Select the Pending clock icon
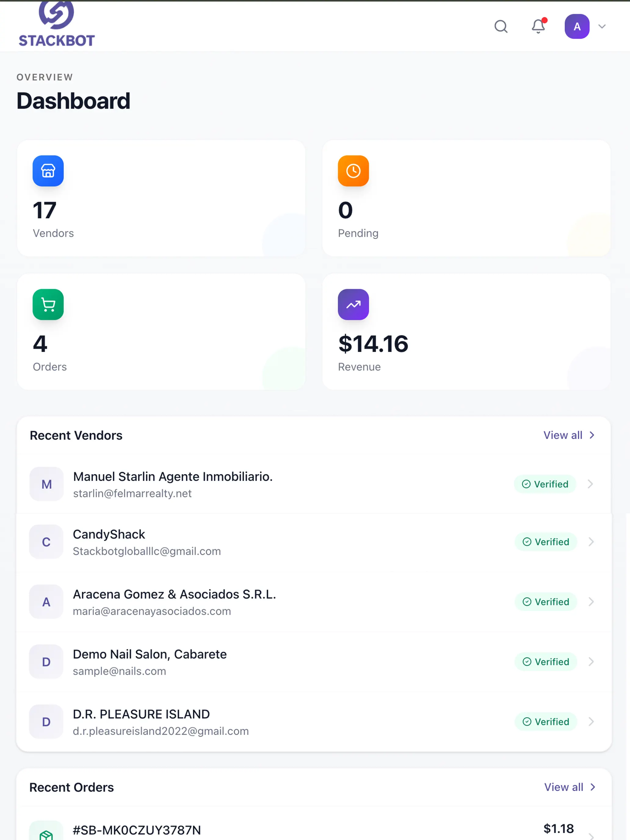The image size is (630, 840). pyautogui.click(x=353, y=171)
